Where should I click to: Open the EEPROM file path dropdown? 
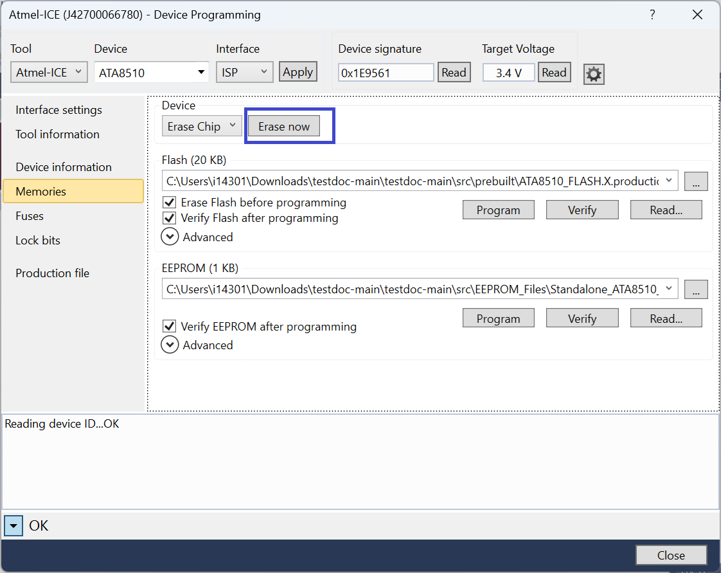point(669,289)
